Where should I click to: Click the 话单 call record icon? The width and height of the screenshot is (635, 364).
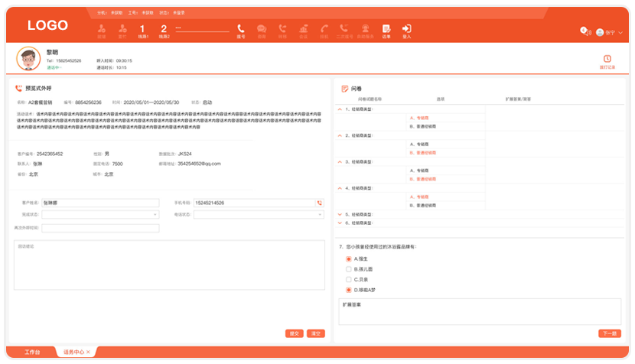(386, 31)
